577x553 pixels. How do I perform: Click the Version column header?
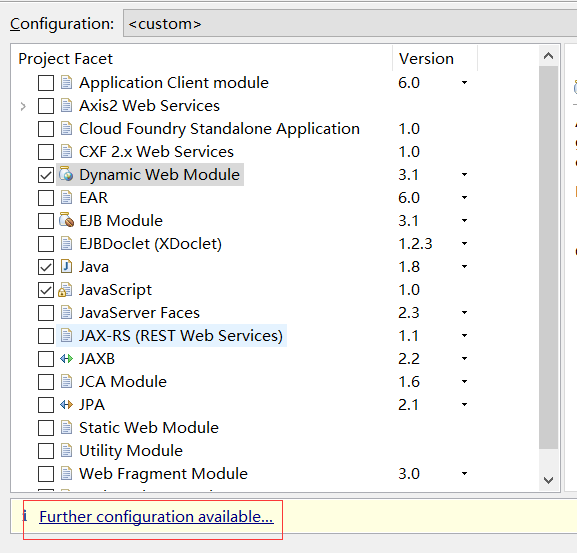point(435,58)
